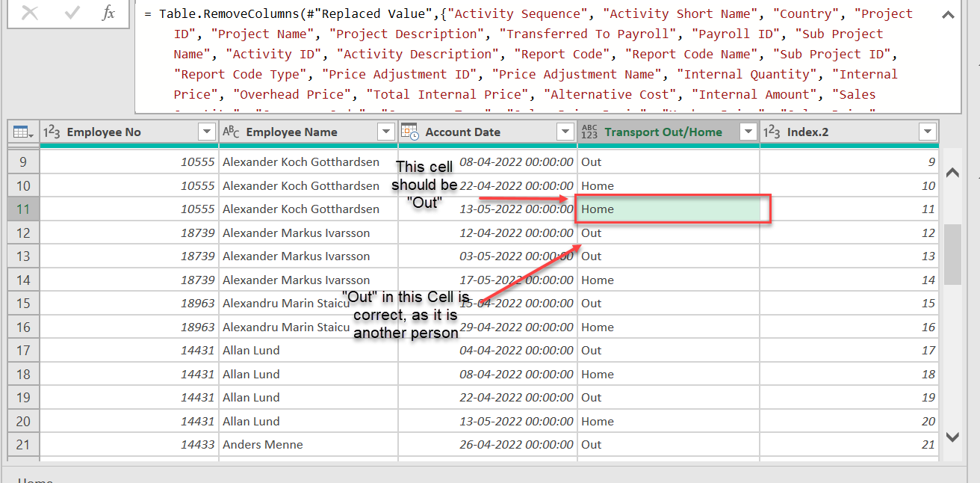Select row number 14
The image size is (980, 483).
pyautogui.click(x=23, y=280)
